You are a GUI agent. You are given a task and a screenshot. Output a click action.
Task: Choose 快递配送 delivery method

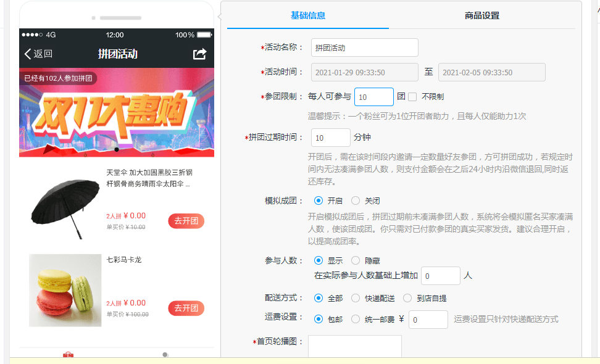pyautogui.click(x=356, y=298)
